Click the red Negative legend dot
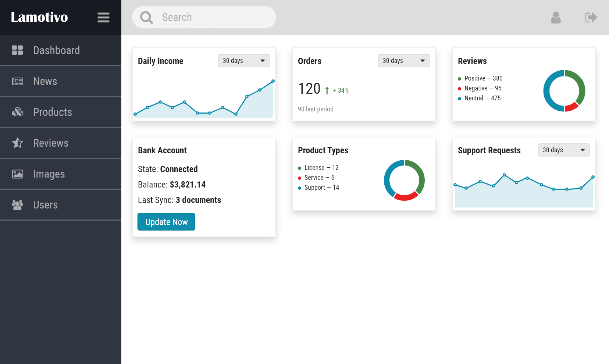609x364 pixels. (459, 89)
